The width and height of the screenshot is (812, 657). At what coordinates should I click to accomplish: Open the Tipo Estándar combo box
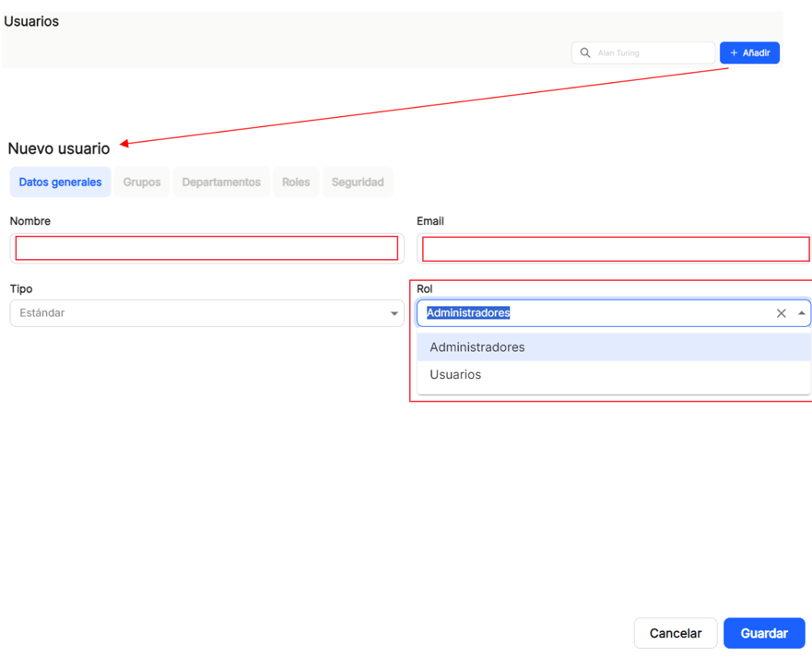206,313
